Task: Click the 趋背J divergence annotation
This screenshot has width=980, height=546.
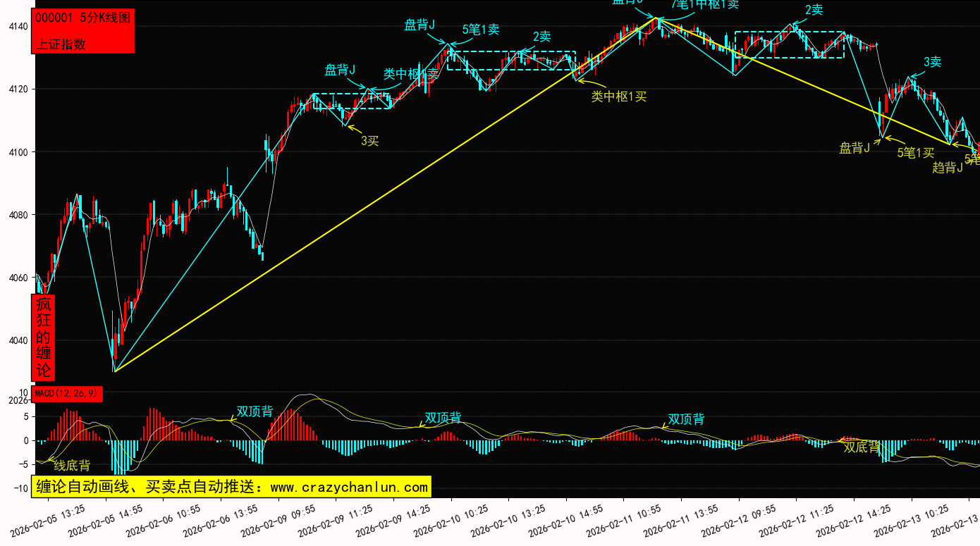Action: tap(947, 167)
